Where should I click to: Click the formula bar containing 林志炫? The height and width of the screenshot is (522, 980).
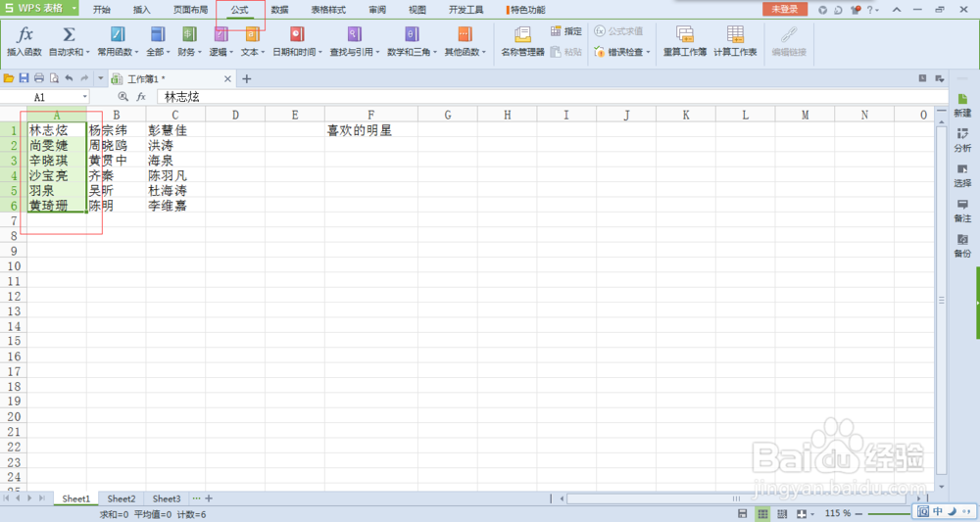click(553, 97)
